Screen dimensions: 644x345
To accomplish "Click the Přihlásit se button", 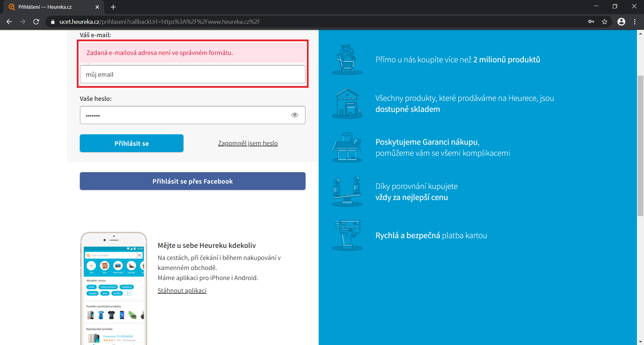I will 131,143.
